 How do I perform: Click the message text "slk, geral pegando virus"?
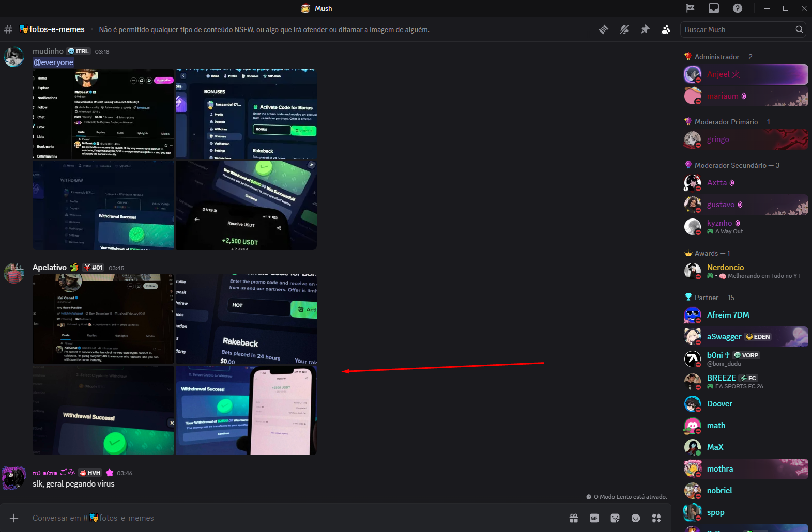coord(73,484)
